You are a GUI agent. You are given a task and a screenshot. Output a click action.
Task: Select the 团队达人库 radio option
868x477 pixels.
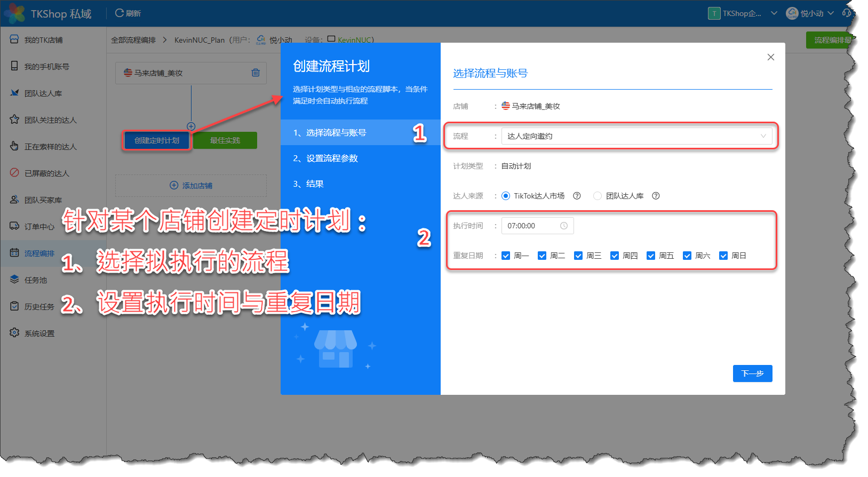click(x=598, y=196)
